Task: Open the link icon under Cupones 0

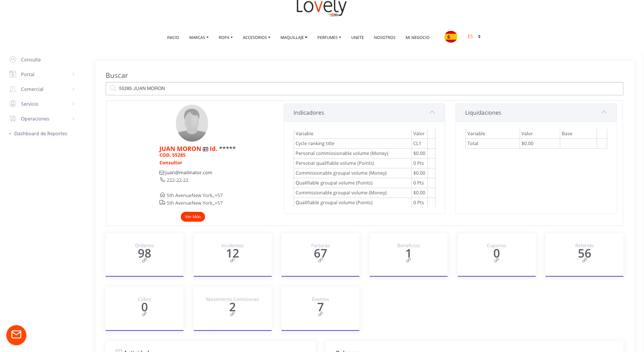Action: pyautogui.click(x=497, y=260)
